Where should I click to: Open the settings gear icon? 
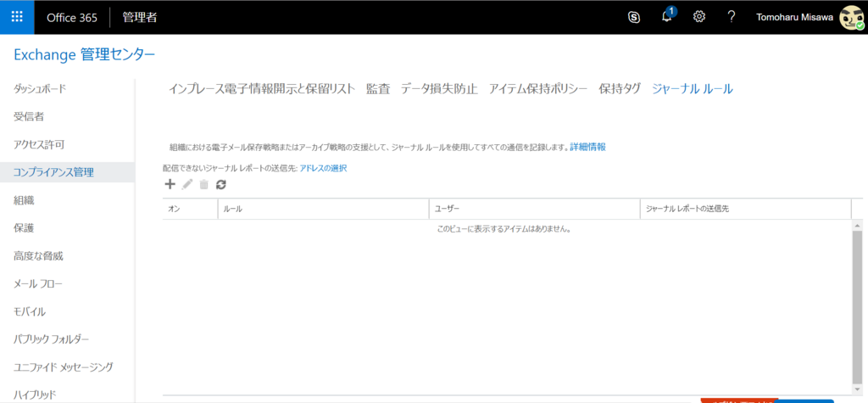point(699,17)
